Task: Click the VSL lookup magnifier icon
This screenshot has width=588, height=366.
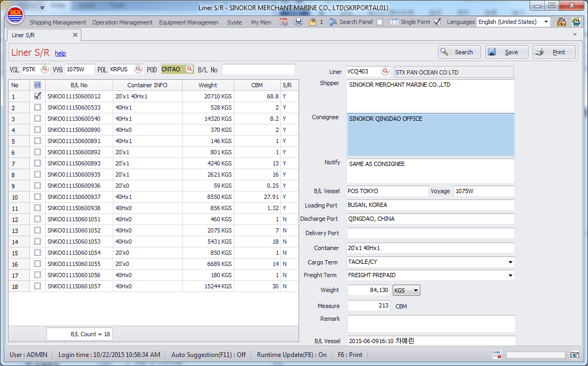Action: point(45,69)
